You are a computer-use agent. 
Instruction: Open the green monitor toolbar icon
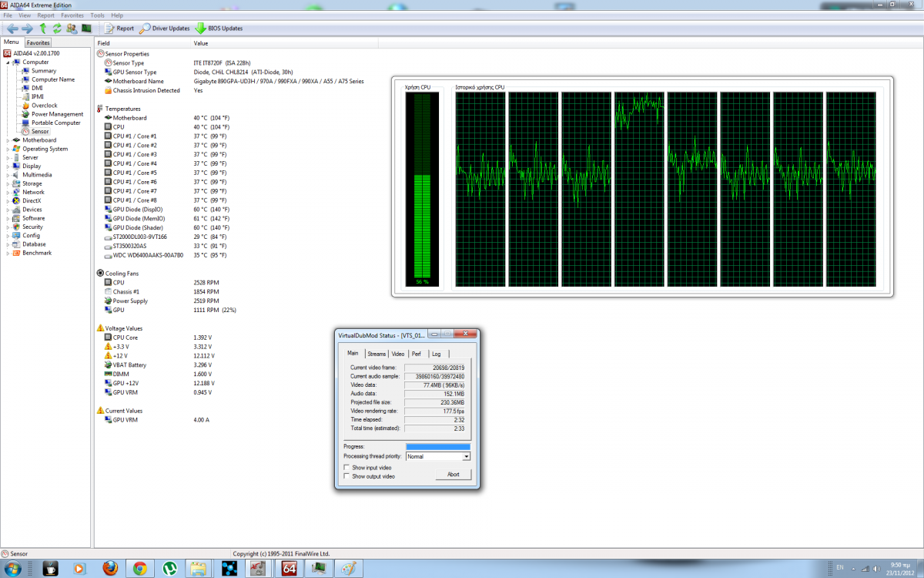pyautogui.click(x=86, y=29)
